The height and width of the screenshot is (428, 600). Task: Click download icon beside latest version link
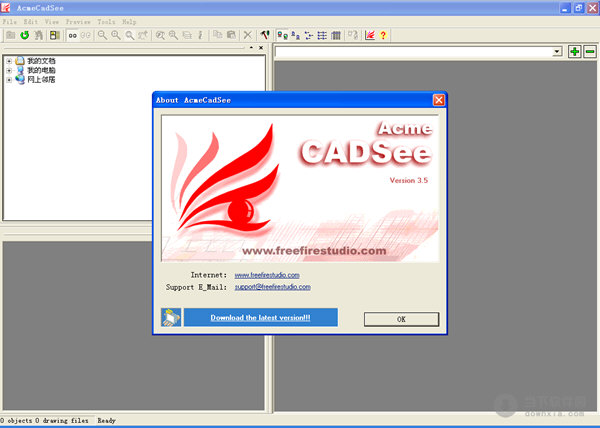(171, 317)
